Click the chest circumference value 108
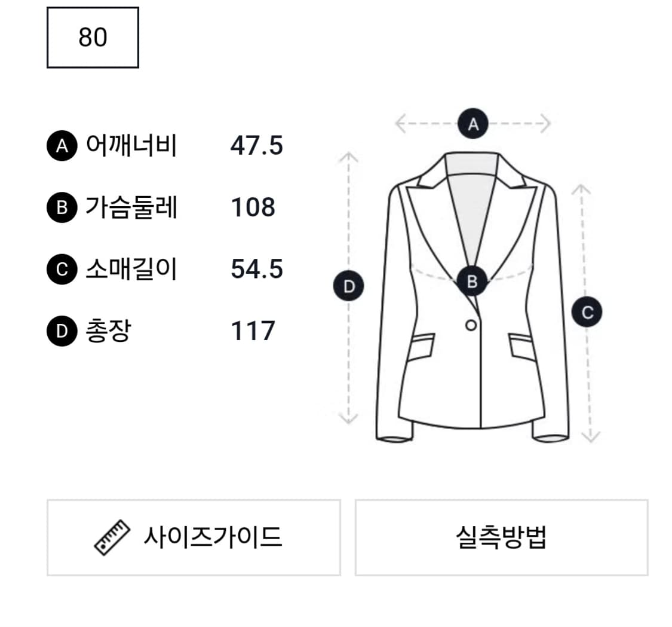This screenshot has width=672, height=627. click(x=253, y=207)
